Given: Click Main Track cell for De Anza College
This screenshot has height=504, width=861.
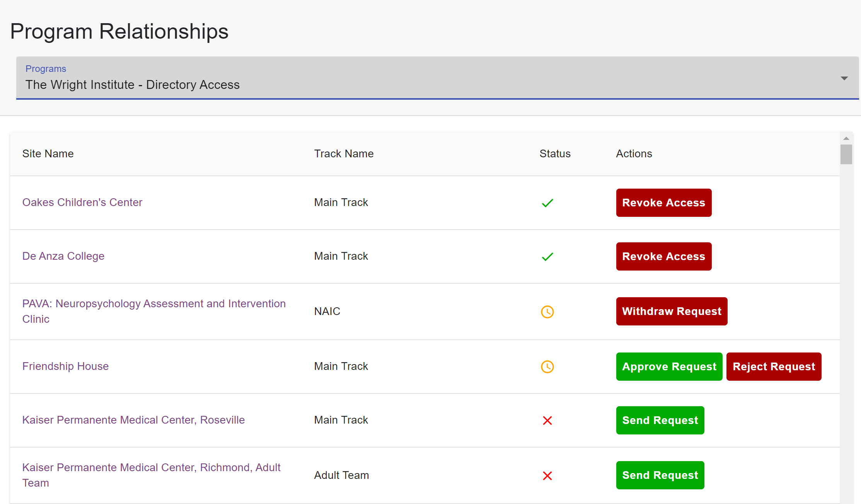Looking at the screenshot, I should click(x=341, y=256).
